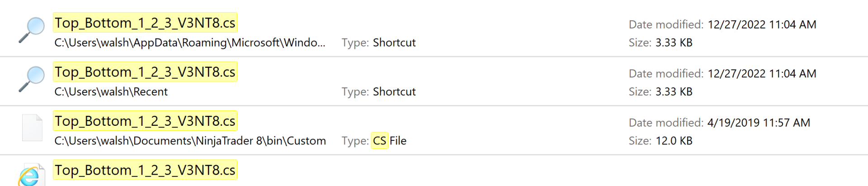Select the Top_Bottom_1_2_3_V3NT8.cs filename in the Users\walsh\Recent result
This screenshot has width=868, height=186.
point(145,72)
